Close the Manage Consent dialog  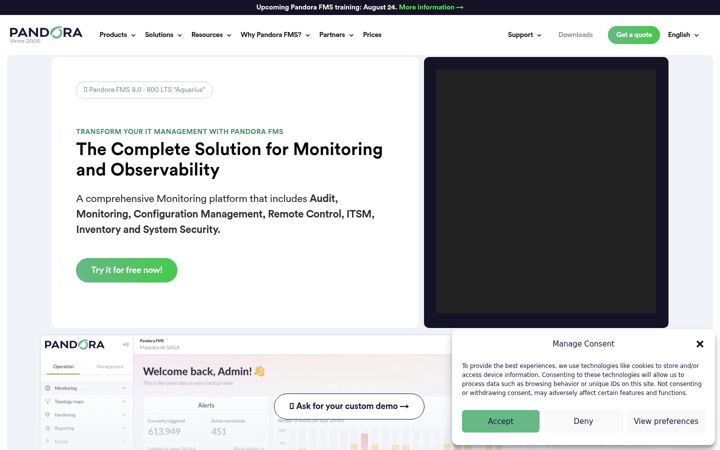click(x=700, y=344)
